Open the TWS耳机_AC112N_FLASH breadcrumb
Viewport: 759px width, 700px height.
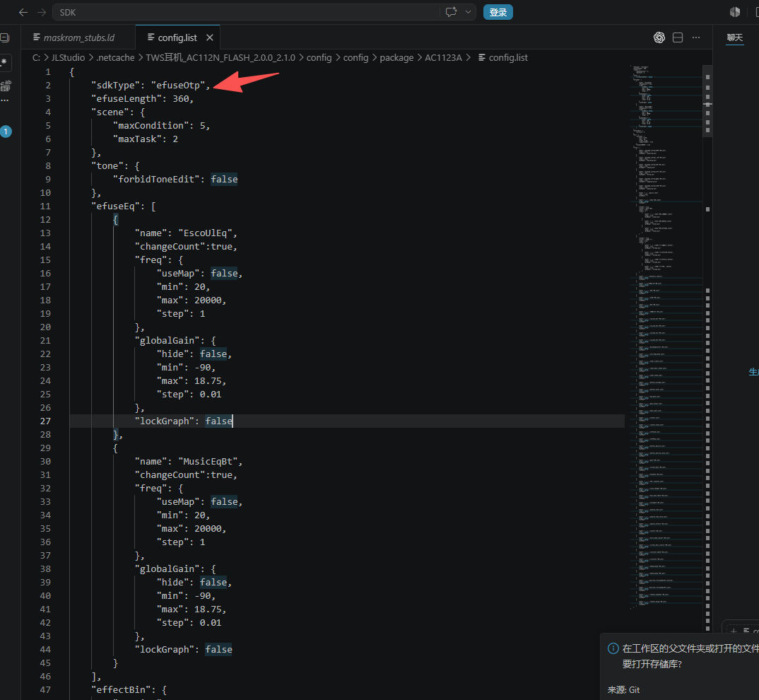point(220,58)
